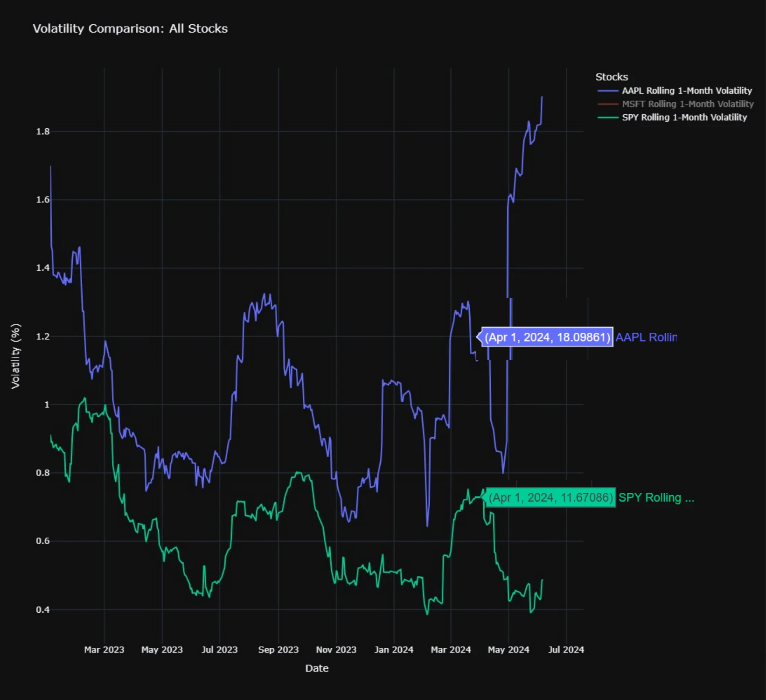Click the 'Jan 2024' x-axis tick label
The width and height of the screenshot is (766, 700).
(x=394, y=650)
